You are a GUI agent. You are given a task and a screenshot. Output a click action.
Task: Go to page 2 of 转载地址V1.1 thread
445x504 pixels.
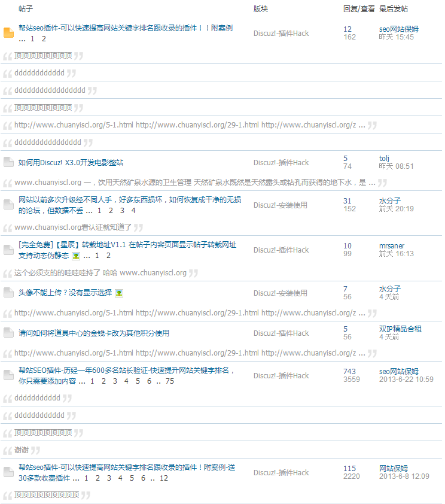click(108, 256)
